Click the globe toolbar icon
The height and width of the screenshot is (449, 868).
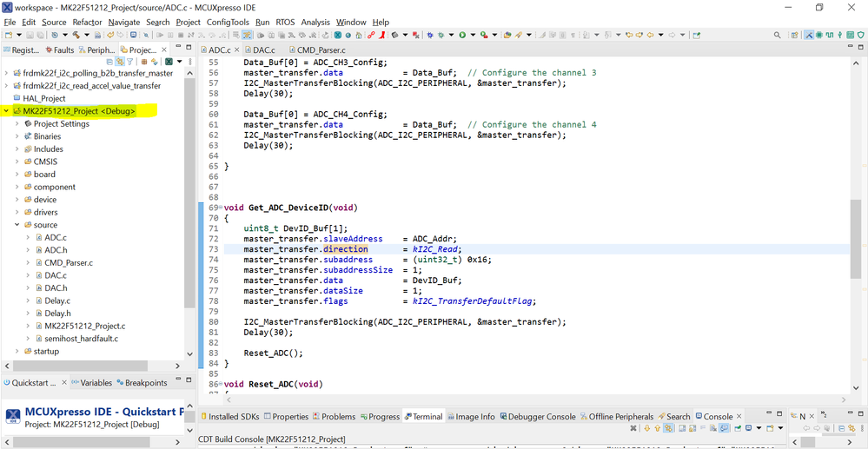click(348, 35)
